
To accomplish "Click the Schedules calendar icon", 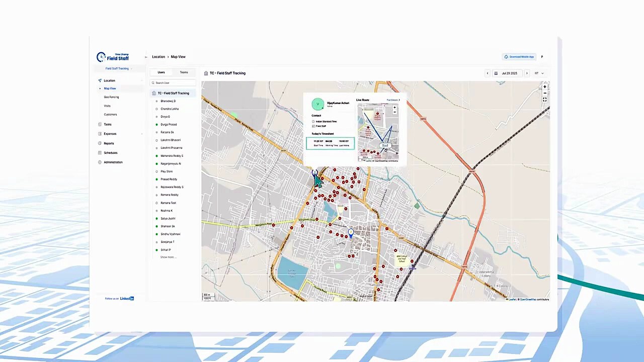I will 100,153.
